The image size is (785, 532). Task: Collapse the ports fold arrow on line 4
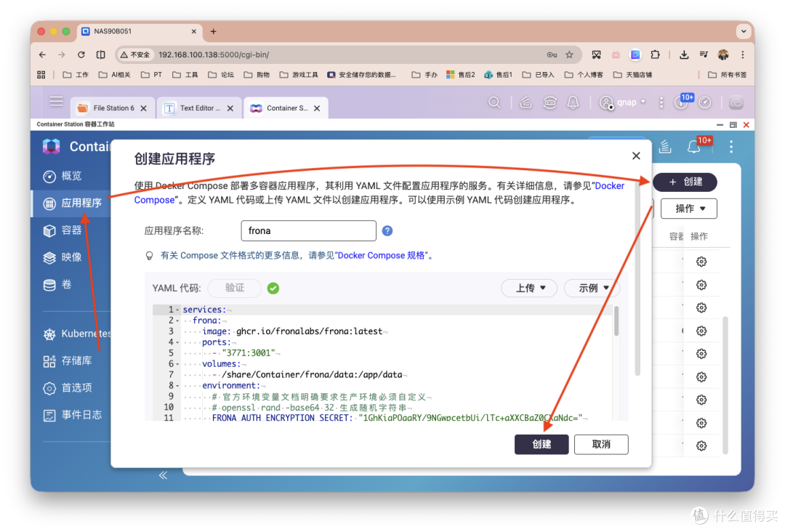tap(178, 342)
